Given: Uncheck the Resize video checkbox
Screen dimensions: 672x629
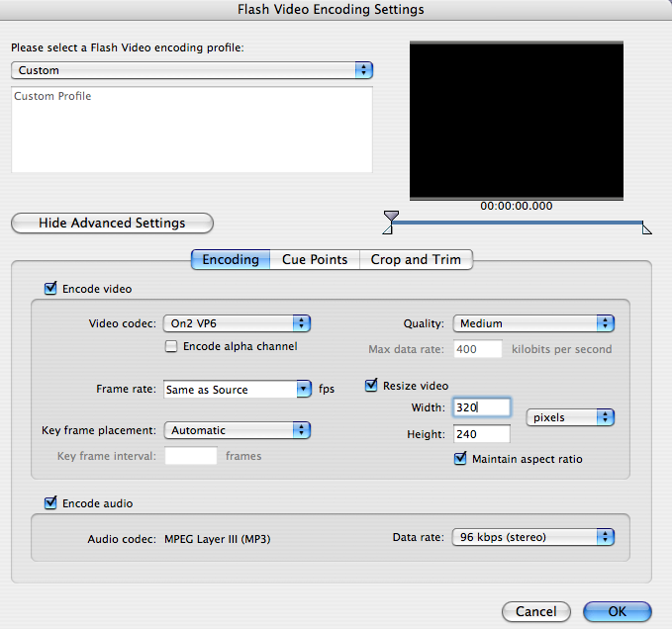Looking at the screenshot, I should [x=371, y=385].
